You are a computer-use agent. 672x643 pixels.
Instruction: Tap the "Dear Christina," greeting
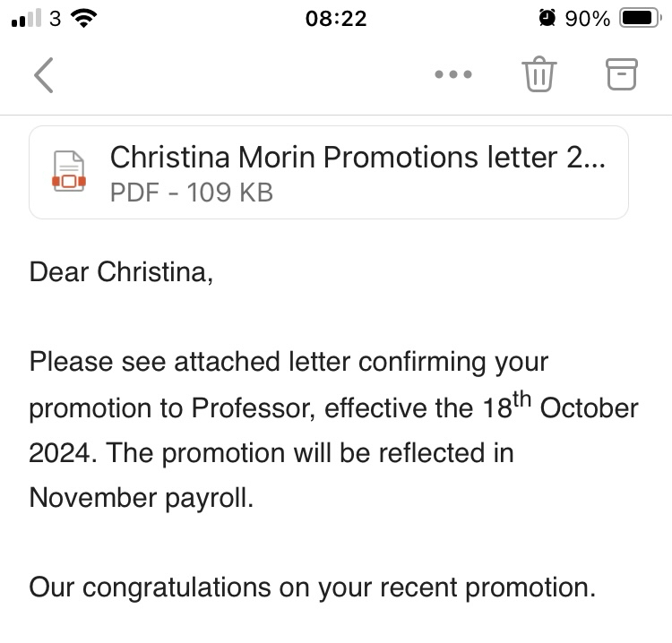122,272
